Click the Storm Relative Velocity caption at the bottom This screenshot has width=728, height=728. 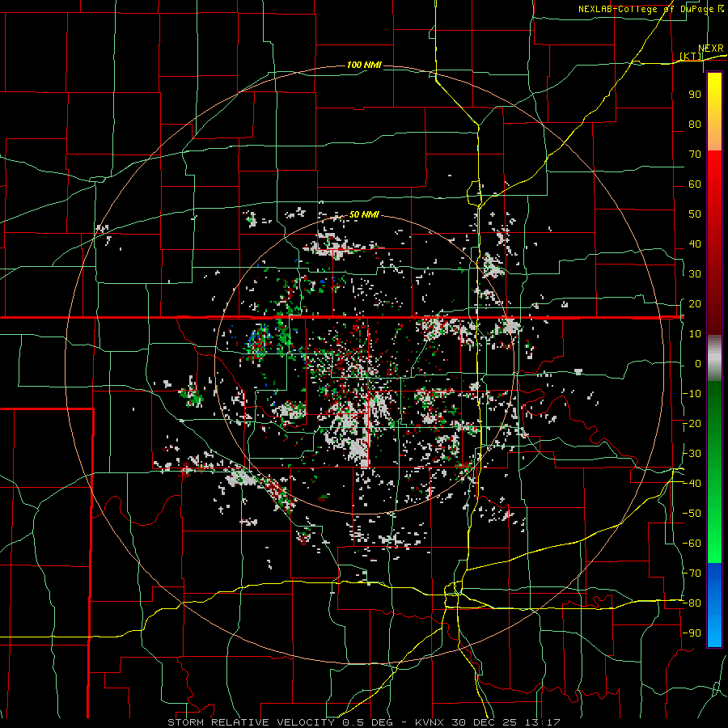(364, 722)
